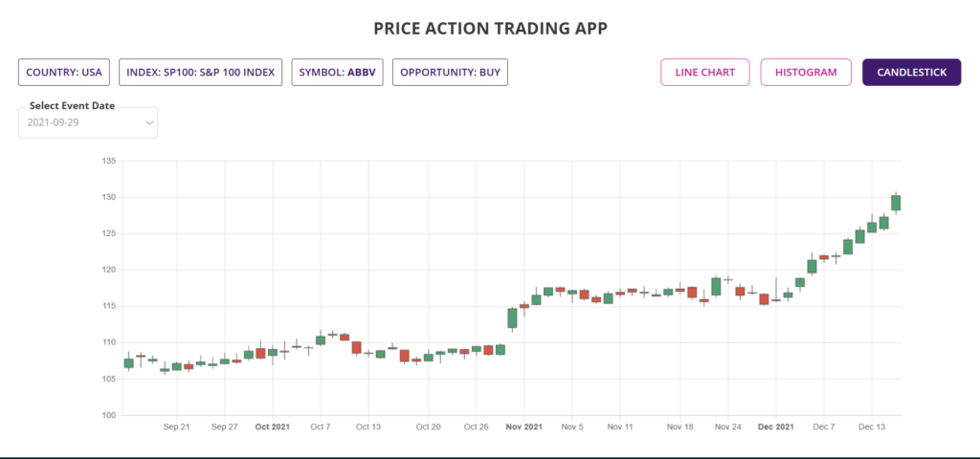980x459 pixels.
Task: Click the 100 price axis label
Action: [108, 415]
